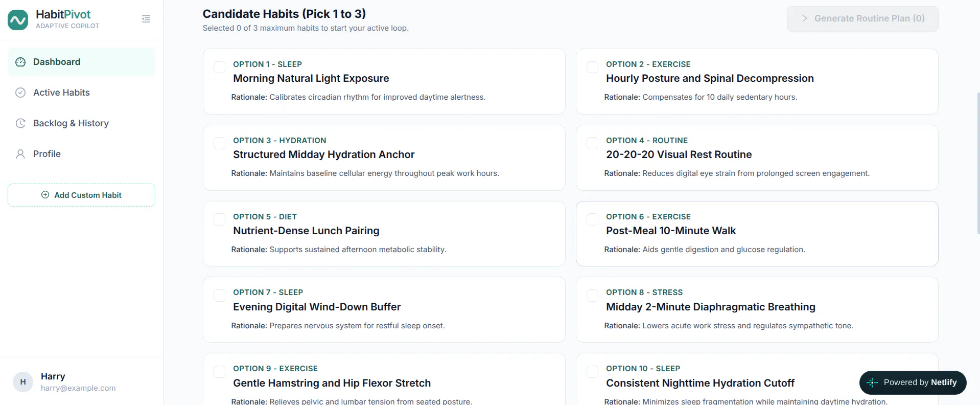Click rationale about 10 daily sedentary hours
980x405 pixels.
(701, 97)
